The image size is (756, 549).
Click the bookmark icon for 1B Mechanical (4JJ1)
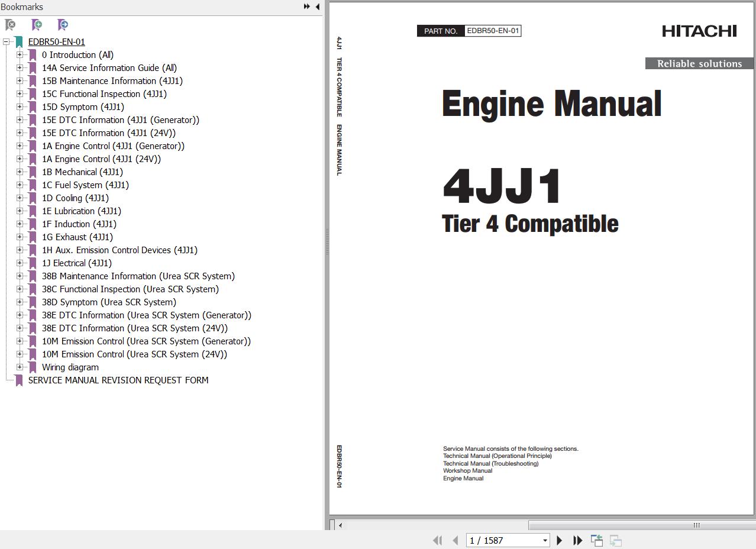point(33,172)
